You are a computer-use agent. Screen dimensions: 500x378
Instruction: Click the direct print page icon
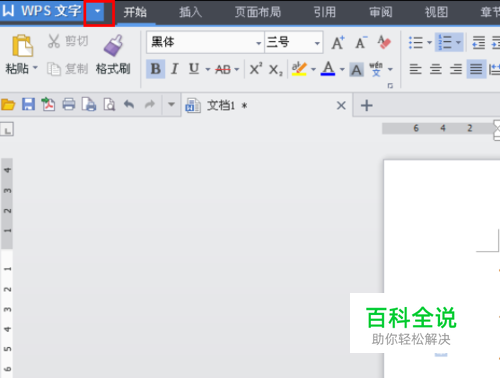(89, 104)
